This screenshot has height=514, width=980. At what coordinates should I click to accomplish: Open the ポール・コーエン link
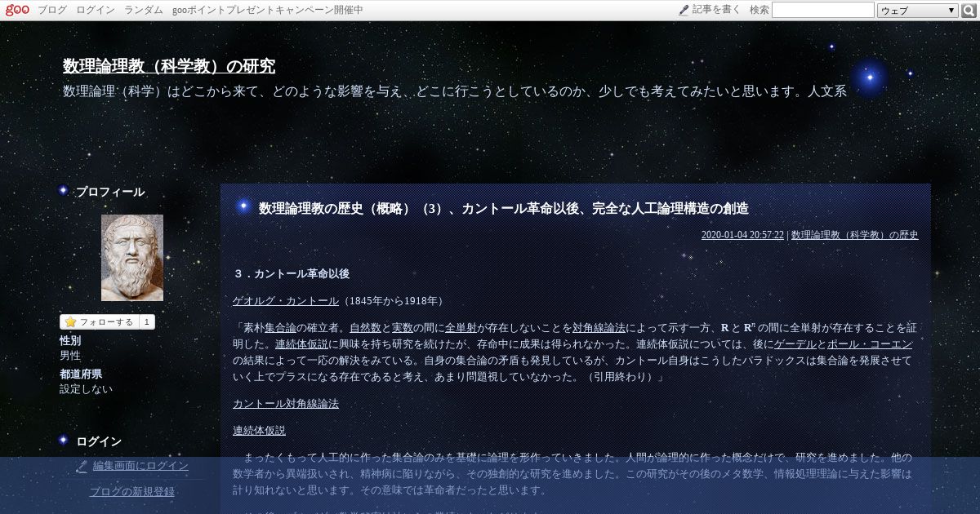click(x=870, y=344)
